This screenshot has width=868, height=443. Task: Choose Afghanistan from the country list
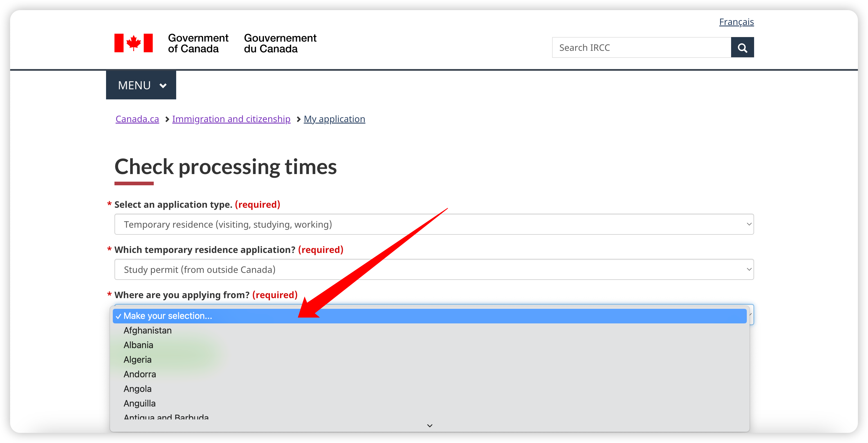pos(430,330)
